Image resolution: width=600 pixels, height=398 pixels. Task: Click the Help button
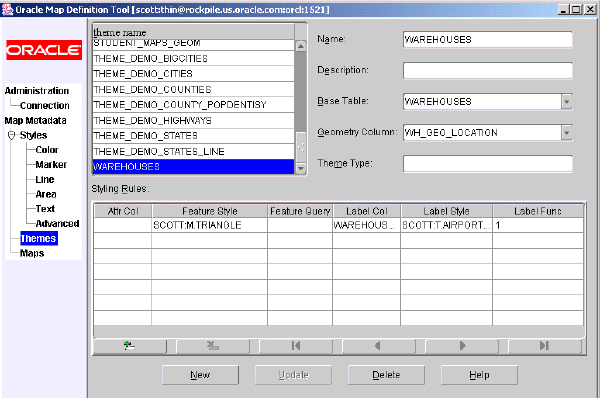(479, 375)
